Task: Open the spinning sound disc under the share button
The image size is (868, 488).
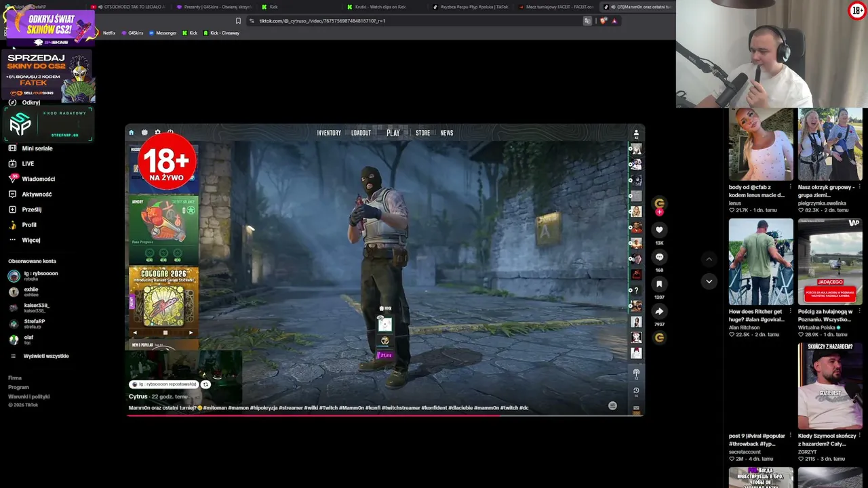Action: pyautogui.click(x=659, y=338)
